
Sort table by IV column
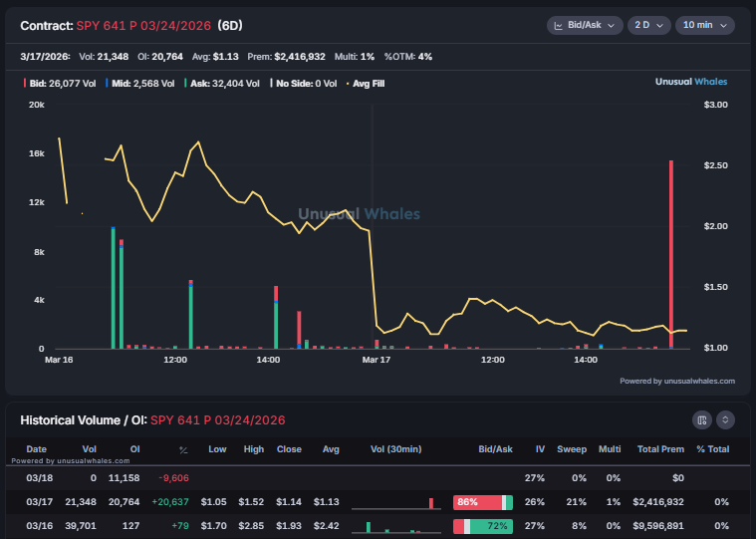(x=540, y=449)
